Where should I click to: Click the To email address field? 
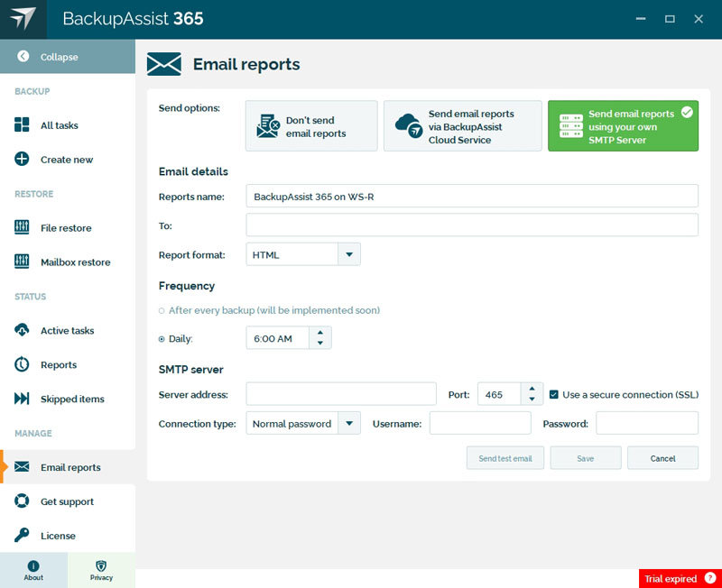[x=472, y=225]
